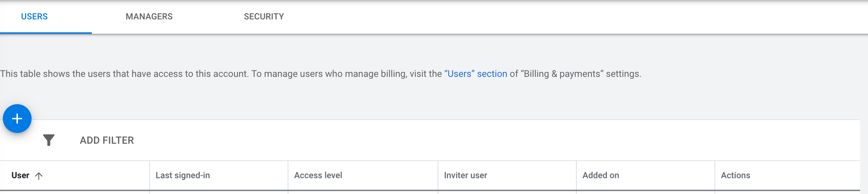Click the sort arrow beside User
868x194 pixels.
coord(39,176)
